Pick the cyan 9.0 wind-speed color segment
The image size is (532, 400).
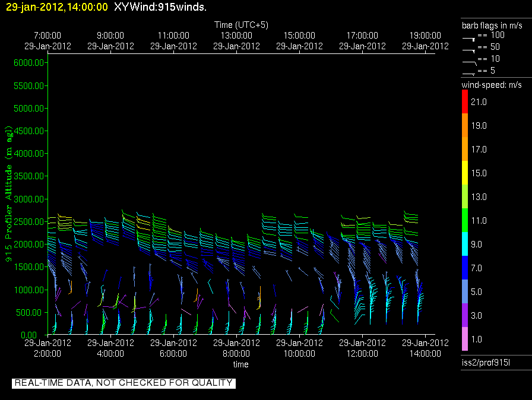click(464, 244)
